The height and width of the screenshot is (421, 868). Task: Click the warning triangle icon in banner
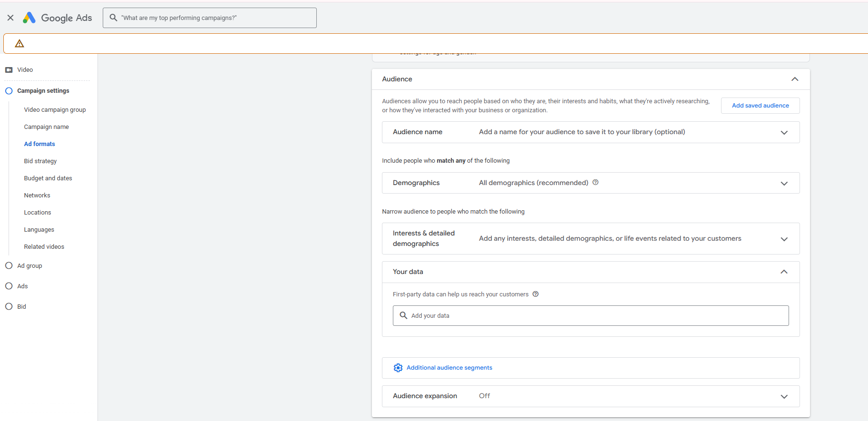[x=20, y=44]
